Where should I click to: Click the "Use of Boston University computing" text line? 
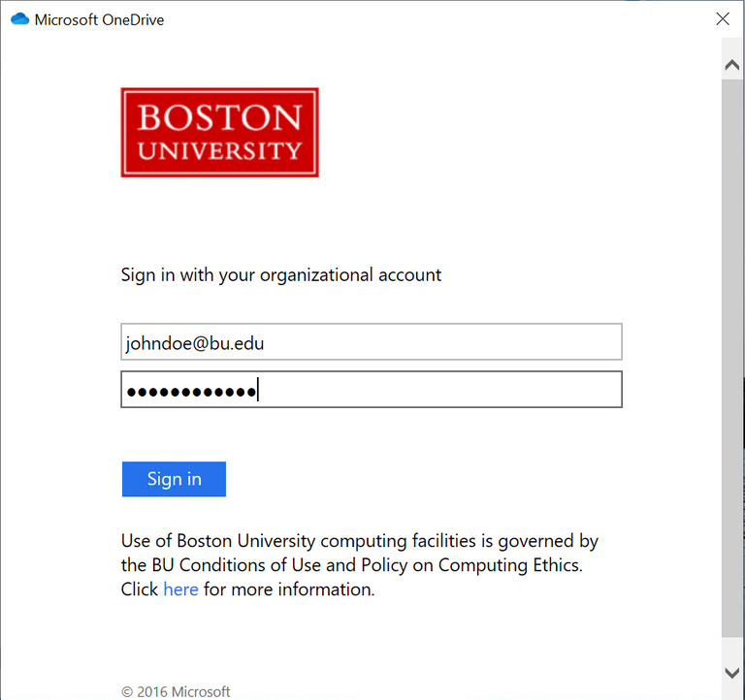(x=359, y=541)
